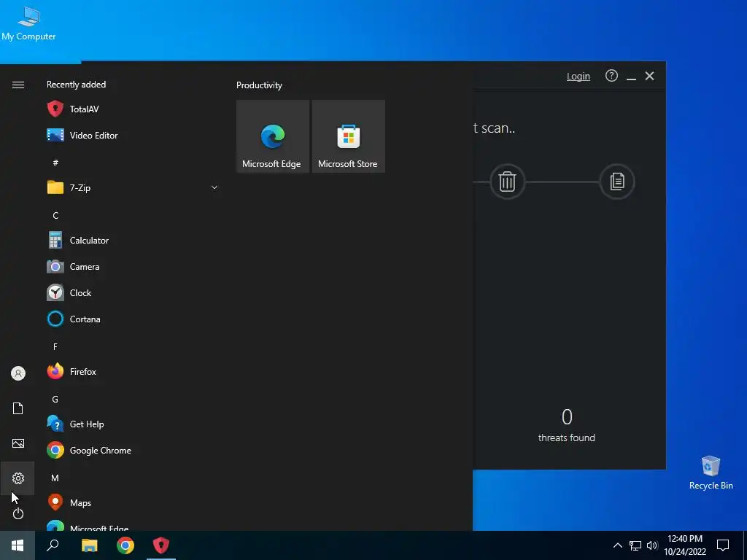Open TotalAV from the Recently added list
This screenshot has height=560, width=747.
click(133, 109)
